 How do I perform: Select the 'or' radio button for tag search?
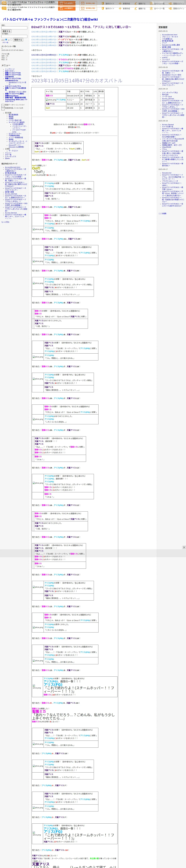pos(11,39)
